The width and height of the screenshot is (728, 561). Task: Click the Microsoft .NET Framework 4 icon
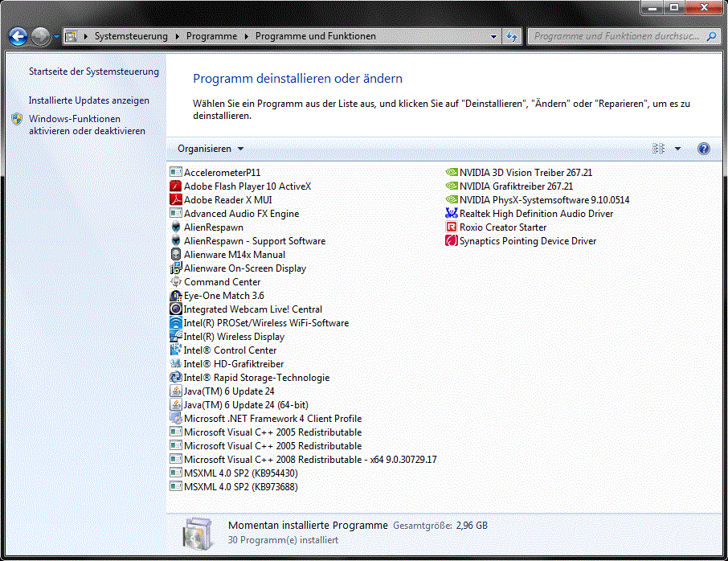pyautogui.click(x=175, y=419)
